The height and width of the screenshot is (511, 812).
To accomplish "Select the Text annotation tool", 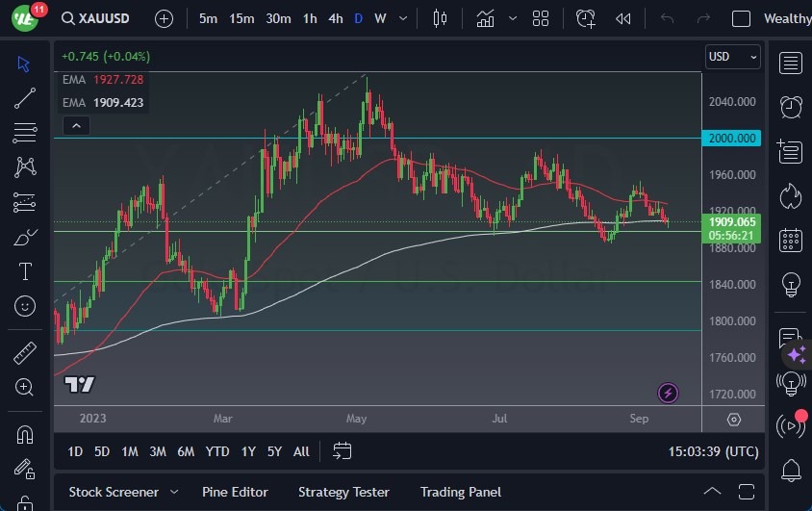I will click(25, 271).
